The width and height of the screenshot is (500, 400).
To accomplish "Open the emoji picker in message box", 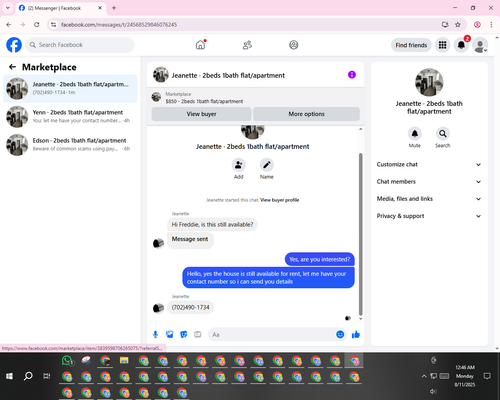I will (340, 334).
